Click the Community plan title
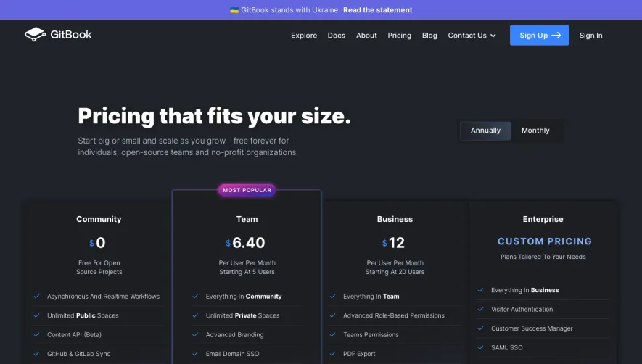The image size is (642, 364). tap(99, 219)
